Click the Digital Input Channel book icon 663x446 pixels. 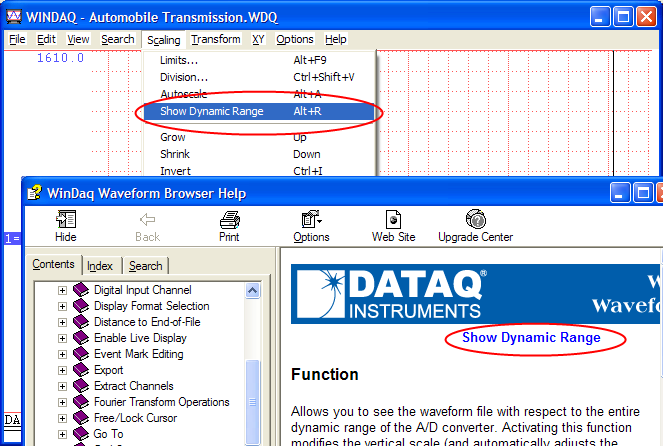[81, 290]
